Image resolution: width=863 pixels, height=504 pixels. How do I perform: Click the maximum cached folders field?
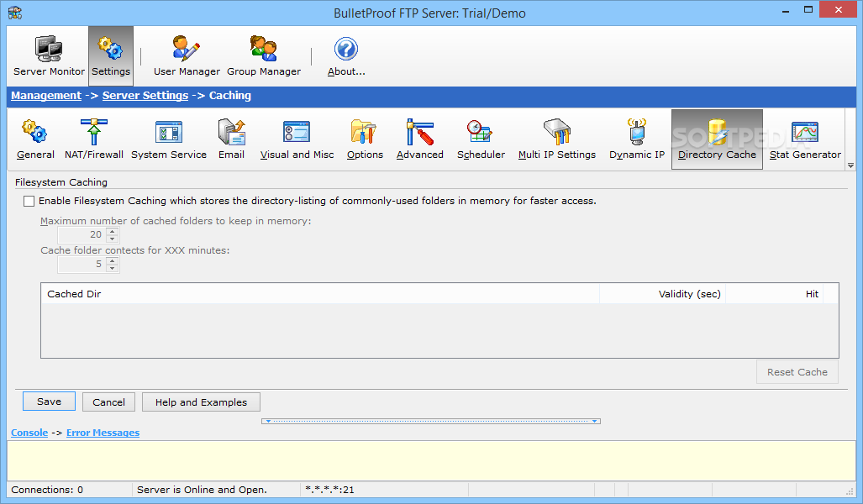point(82,235)
